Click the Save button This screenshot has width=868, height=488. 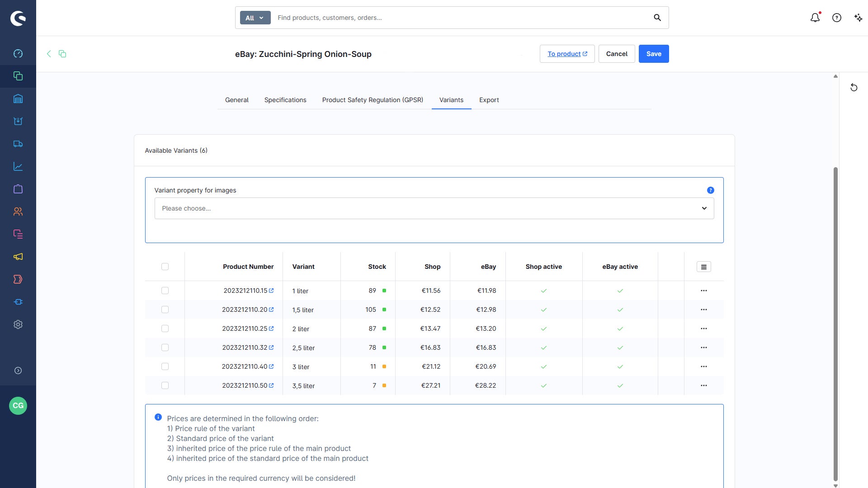click(x=654, y=54)
